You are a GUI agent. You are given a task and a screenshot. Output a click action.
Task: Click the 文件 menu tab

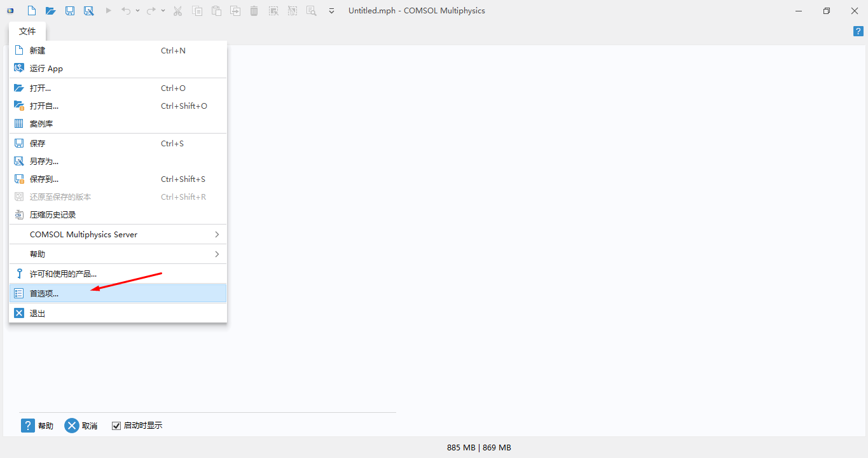coord(27,31)
